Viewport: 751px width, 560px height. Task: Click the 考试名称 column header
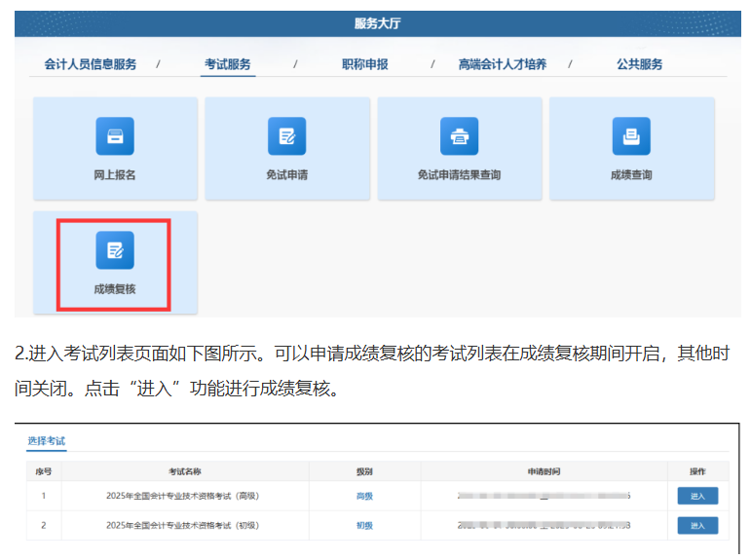pyautogui.click(x=184, y=471)
